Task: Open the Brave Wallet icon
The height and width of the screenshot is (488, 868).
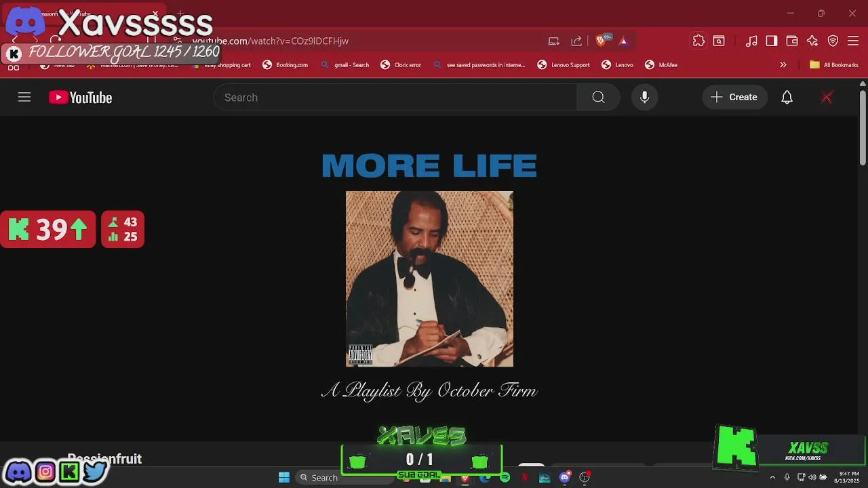Action: (792, 41)
